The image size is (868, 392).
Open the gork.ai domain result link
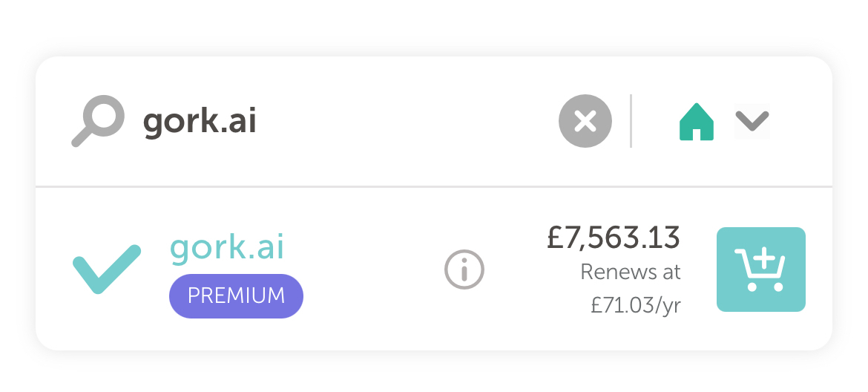pos(226,247)
